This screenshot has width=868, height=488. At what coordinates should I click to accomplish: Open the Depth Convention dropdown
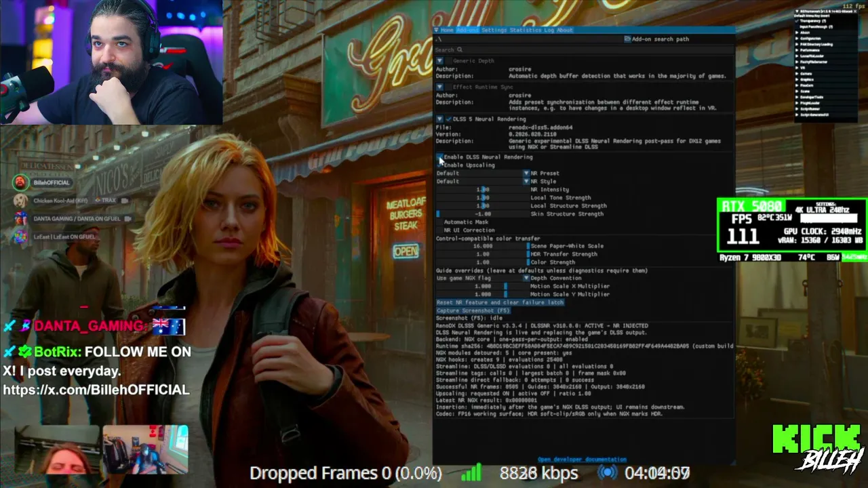click(482, 279)
